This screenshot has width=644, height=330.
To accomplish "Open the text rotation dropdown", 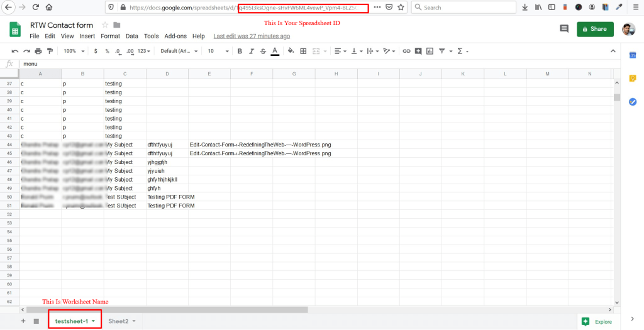I will [x=389, y=52].
